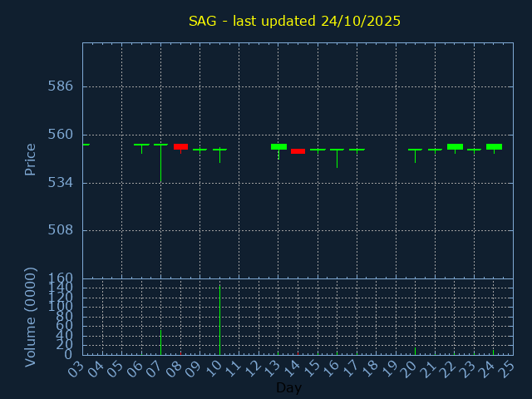Select the red candlestick on day 14
This screenshot has width=532, height=399.
[298, 151]
